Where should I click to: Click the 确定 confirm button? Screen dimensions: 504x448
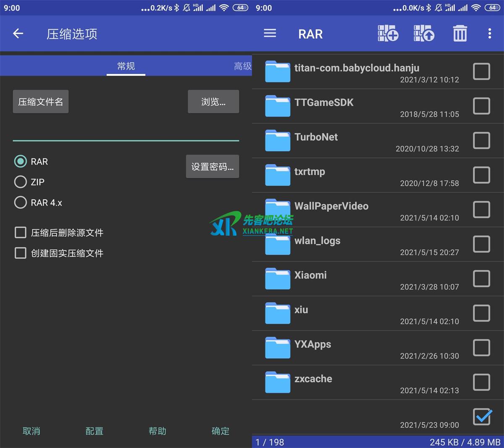[220, 431]
